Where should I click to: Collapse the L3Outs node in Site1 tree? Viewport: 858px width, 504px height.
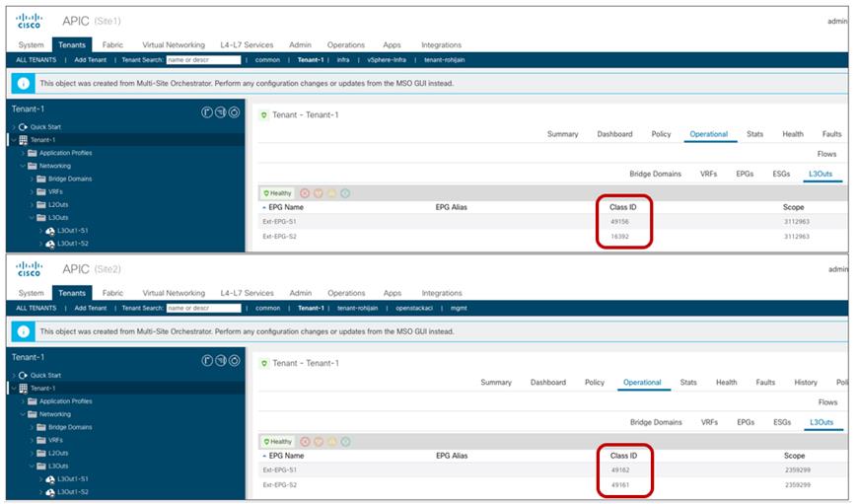(32, 218)
